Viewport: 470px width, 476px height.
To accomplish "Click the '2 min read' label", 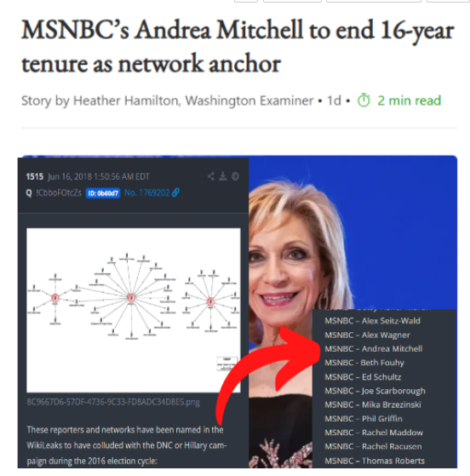I will (x=409, y=100).
